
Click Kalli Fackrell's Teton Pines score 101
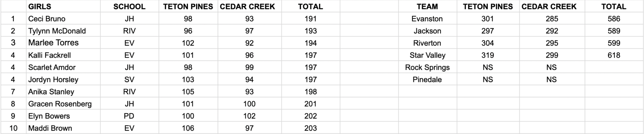pos(188,55)
